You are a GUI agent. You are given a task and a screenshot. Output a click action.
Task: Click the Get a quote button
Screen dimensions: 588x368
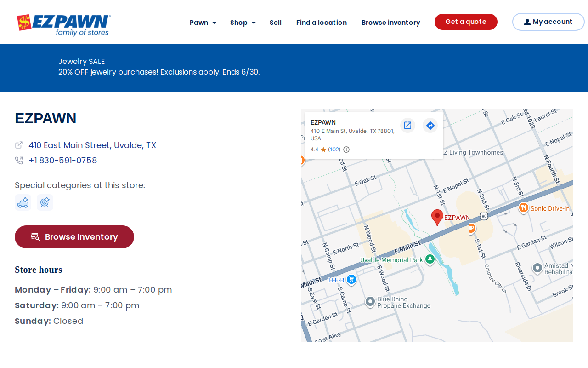466,22
